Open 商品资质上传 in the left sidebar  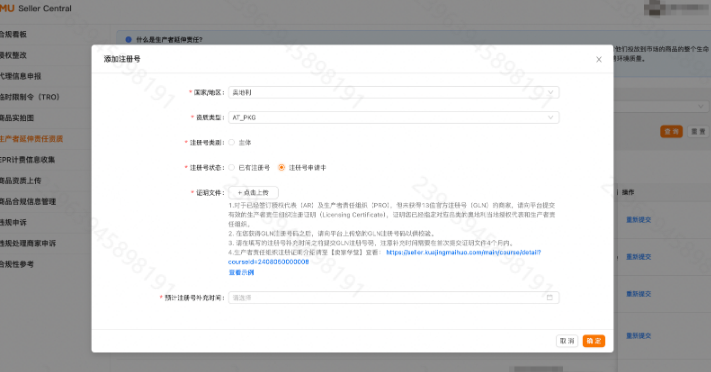pos(20,180)
